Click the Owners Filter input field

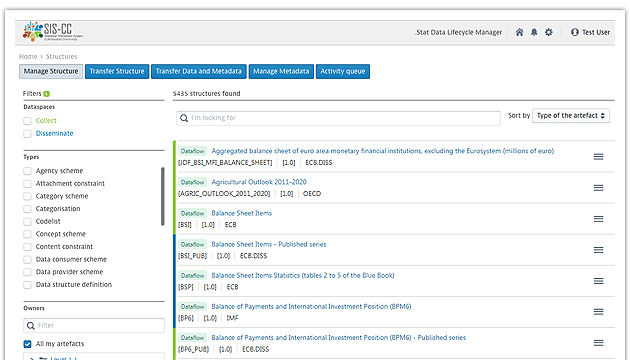(94, 325)
